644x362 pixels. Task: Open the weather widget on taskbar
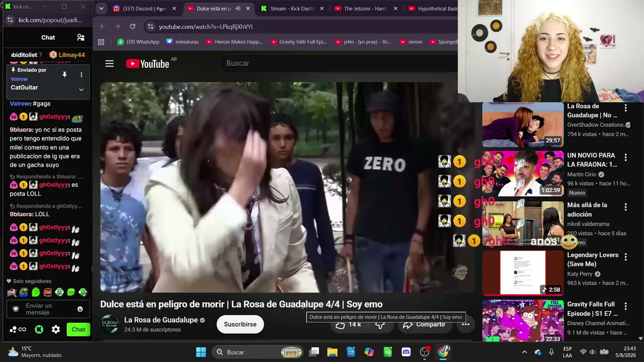[x=35, y=352]
